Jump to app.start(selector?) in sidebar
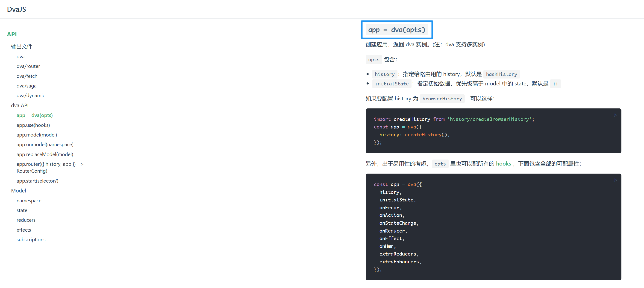Image resolution: width=644 pixels, height=288 pixels. pyautogui.click(x=37, y=181)
